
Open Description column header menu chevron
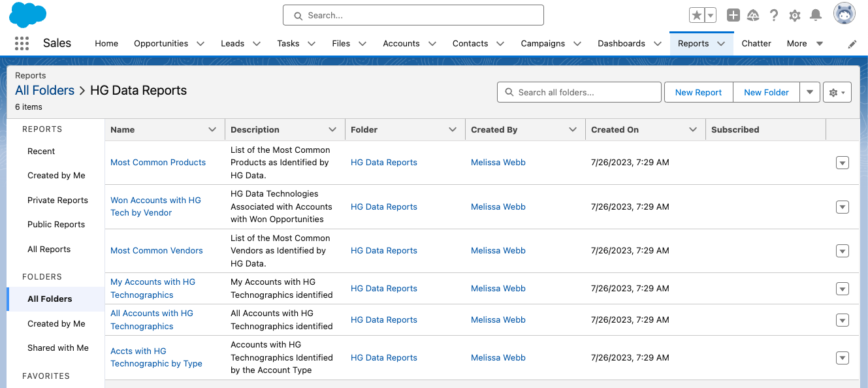pyautogui.click(x=332, y=129)
